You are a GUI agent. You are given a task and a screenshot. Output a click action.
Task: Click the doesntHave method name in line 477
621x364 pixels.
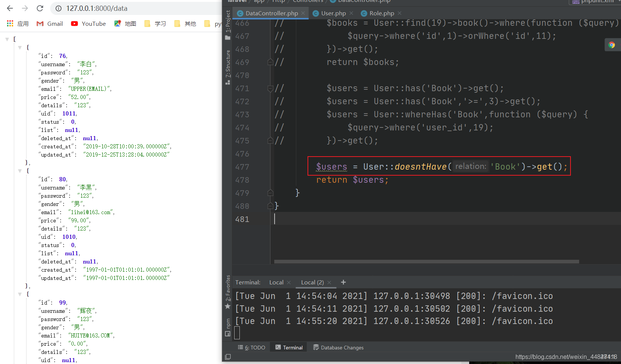point(420,167)
